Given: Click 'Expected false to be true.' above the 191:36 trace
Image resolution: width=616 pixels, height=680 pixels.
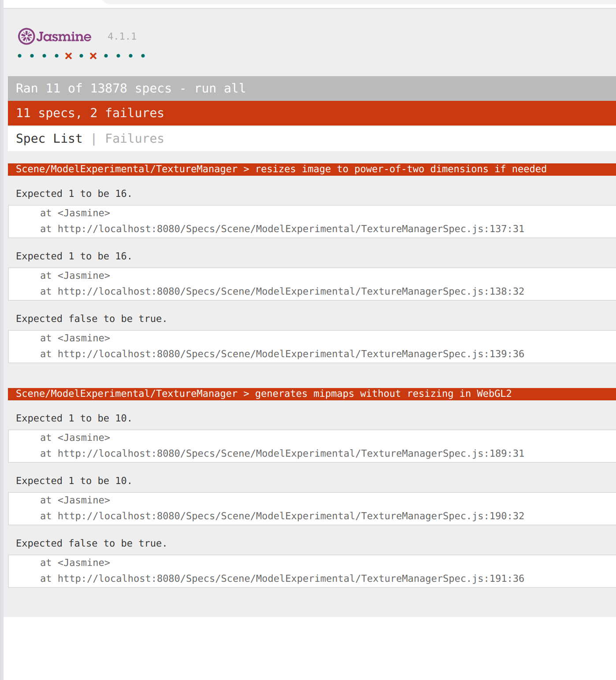Looking at the screenshot, I should coord(92,543).
